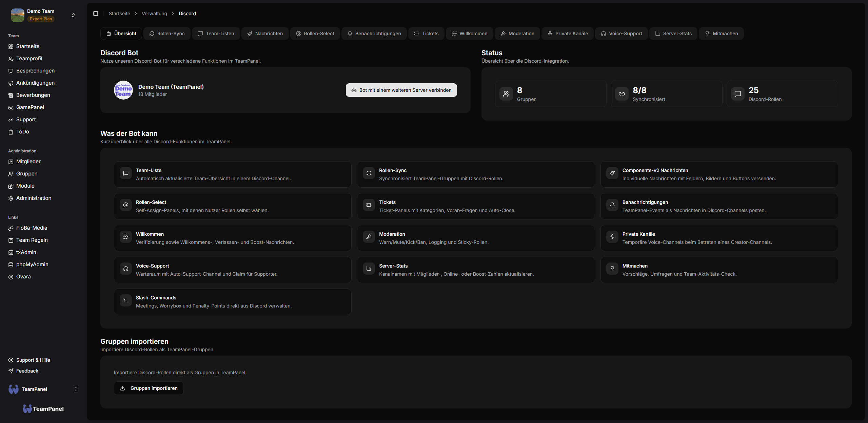
Task: Open the TeamPanel user options menu
Action: [x=76, y=389]
